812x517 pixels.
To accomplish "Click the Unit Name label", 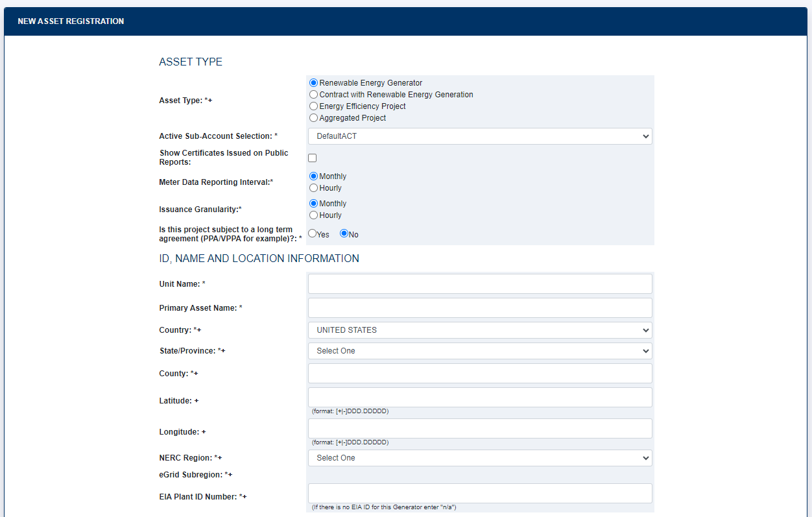I will 182,284.
